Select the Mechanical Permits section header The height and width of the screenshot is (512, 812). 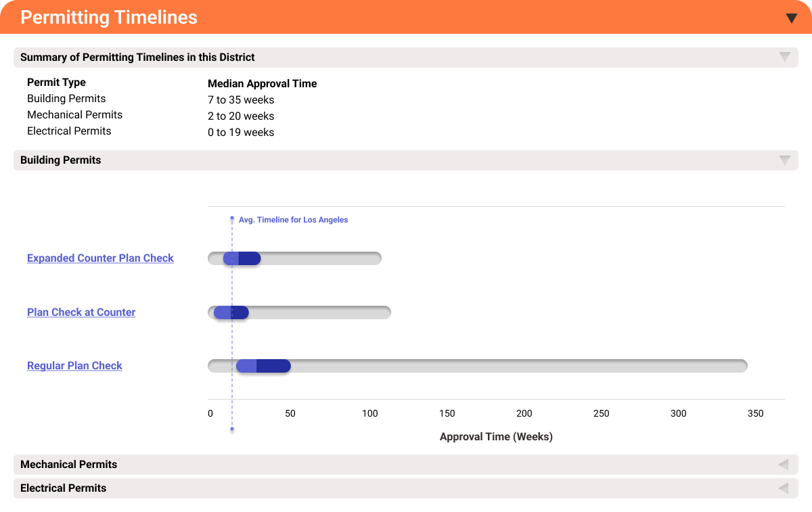point(406,465)
